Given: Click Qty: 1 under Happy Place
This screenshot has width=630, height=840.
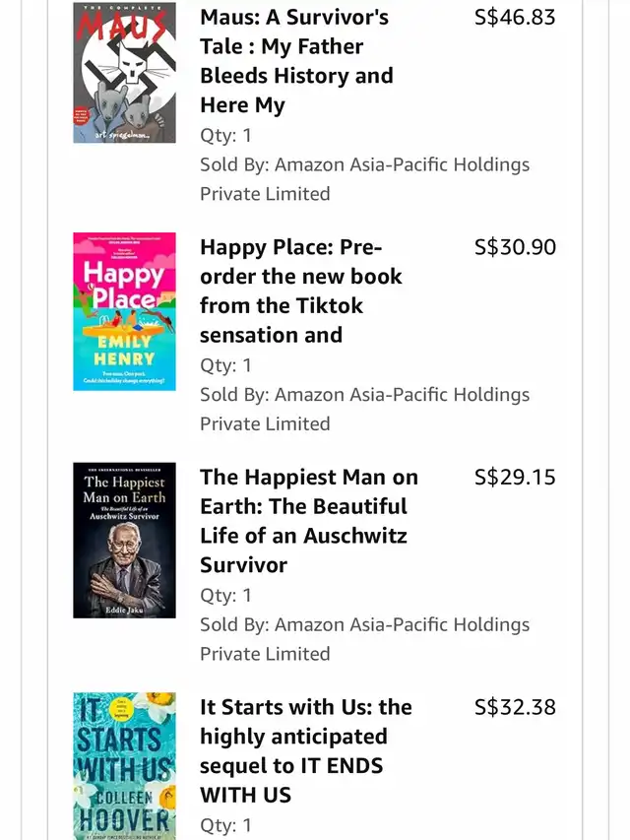Looking at the screenshot, I should coord(225,365).
